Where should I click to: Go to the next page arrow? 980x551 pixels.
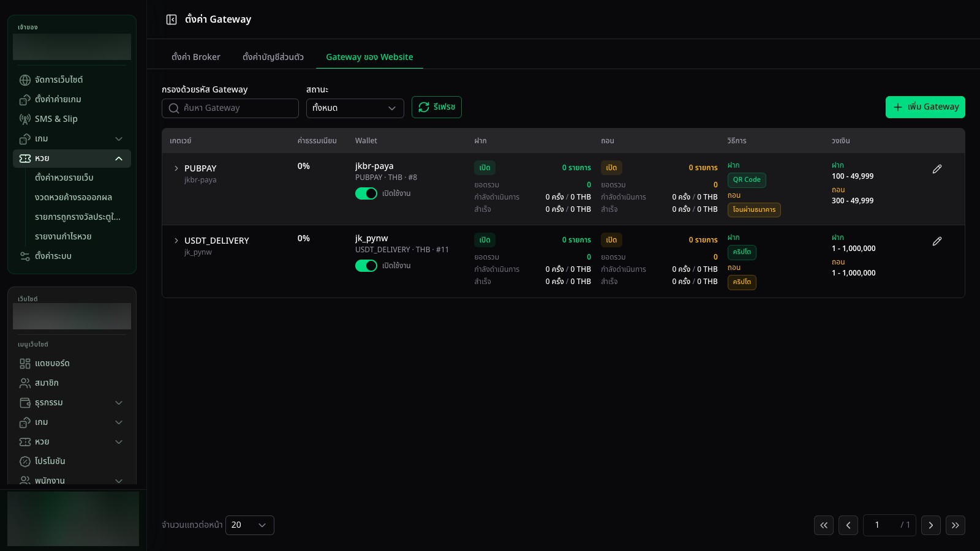tap(931, 525)
